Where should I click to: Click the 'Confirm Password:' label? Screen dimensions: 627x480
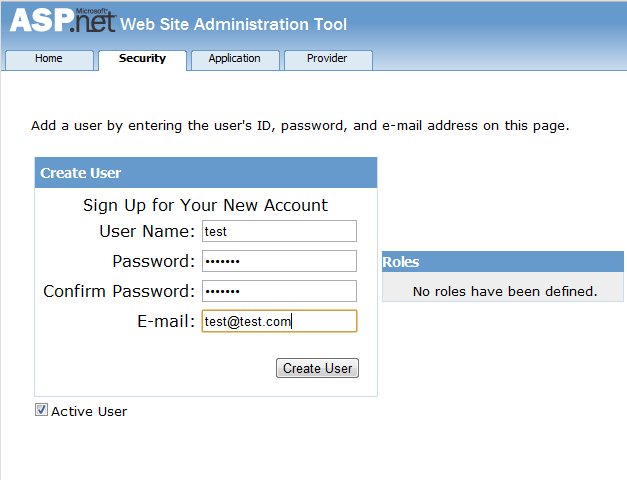(x=119, y=292)
